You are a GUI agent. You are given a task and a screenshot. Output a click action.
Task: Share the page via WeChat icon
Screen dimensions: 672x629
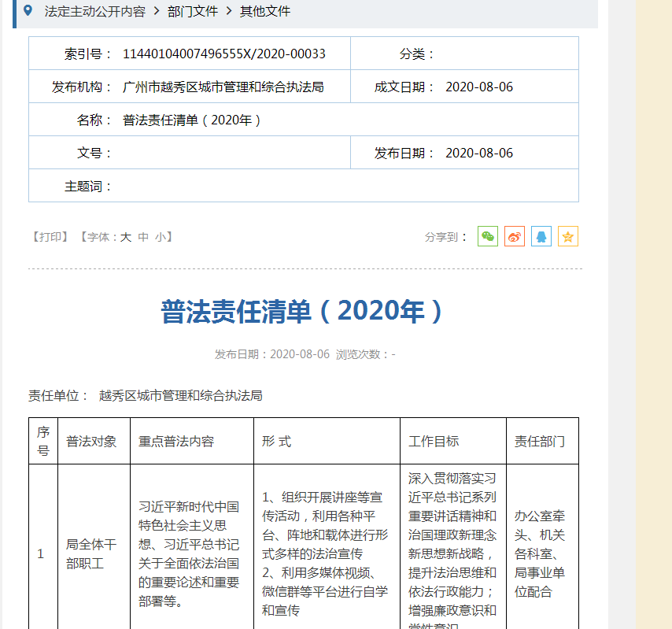(x=488, y=236)
